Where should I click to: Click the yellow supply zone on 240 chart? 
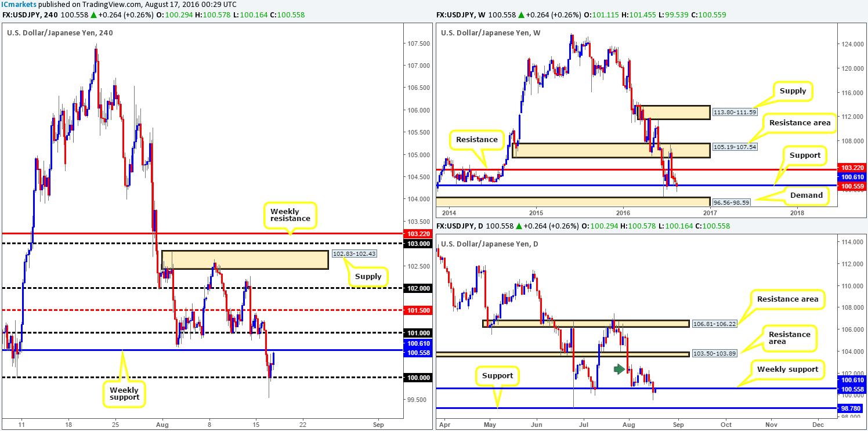click(x=245, y=260)
